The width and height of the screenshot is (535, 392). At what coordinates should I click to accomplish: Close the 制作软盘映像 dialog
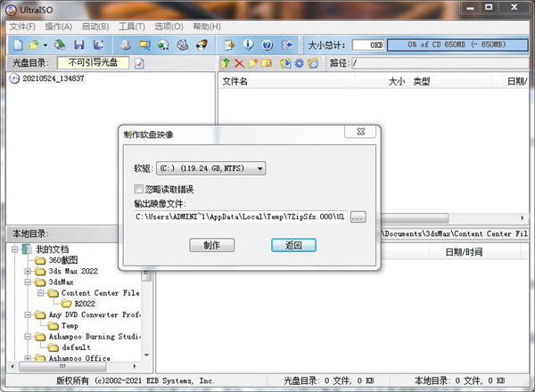(360, 131)
